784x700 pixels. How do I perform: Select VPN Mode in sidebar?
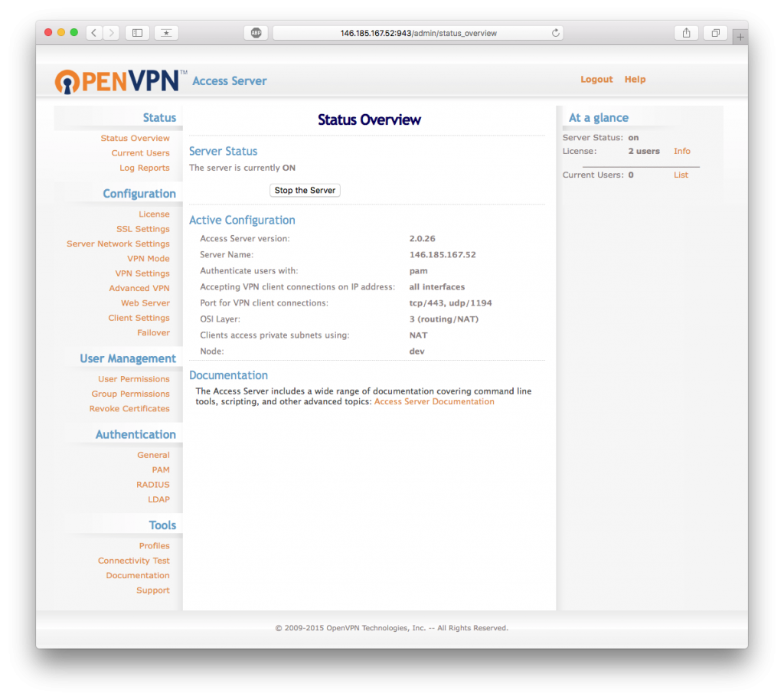pos(148,259)
